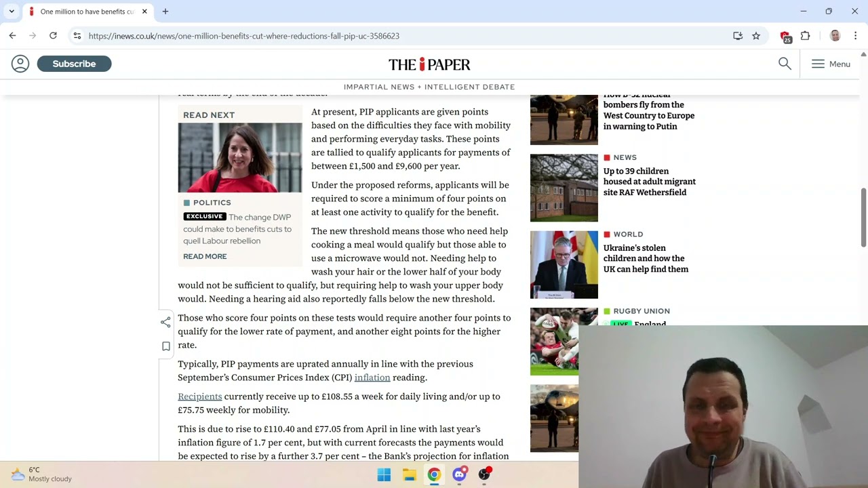Open the account user icon
Screen dimensions: 868x488
20,64
